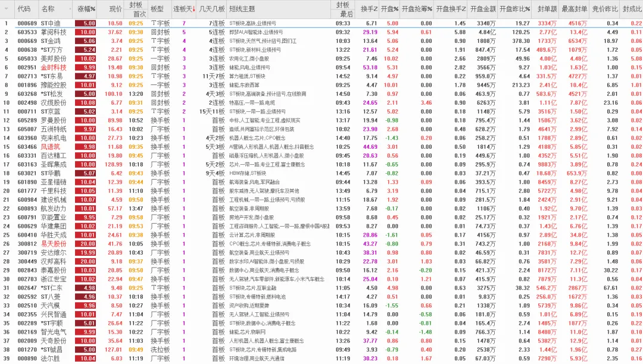Image resolution: width=643 pixels, height=364 pixels.
Task: Click stock code 002510
Action: pyautogui.click(x=27, y=306)
